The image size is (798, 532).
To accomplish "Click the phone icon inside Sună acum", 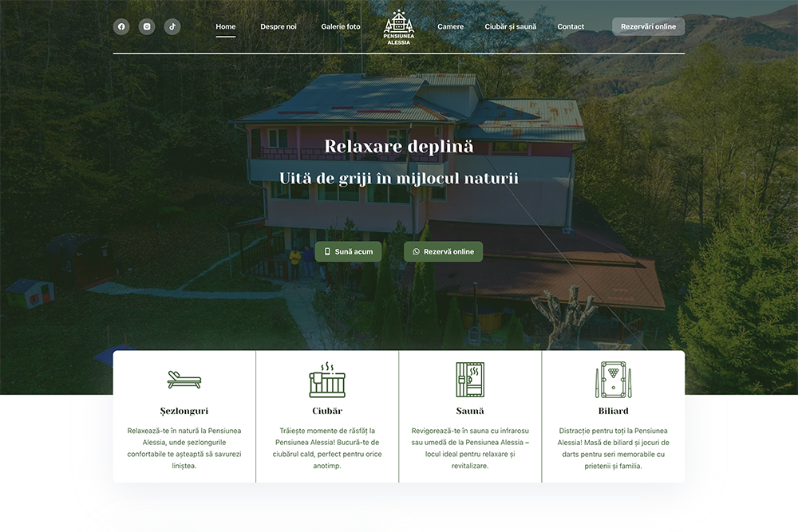I will click(327, 251).
